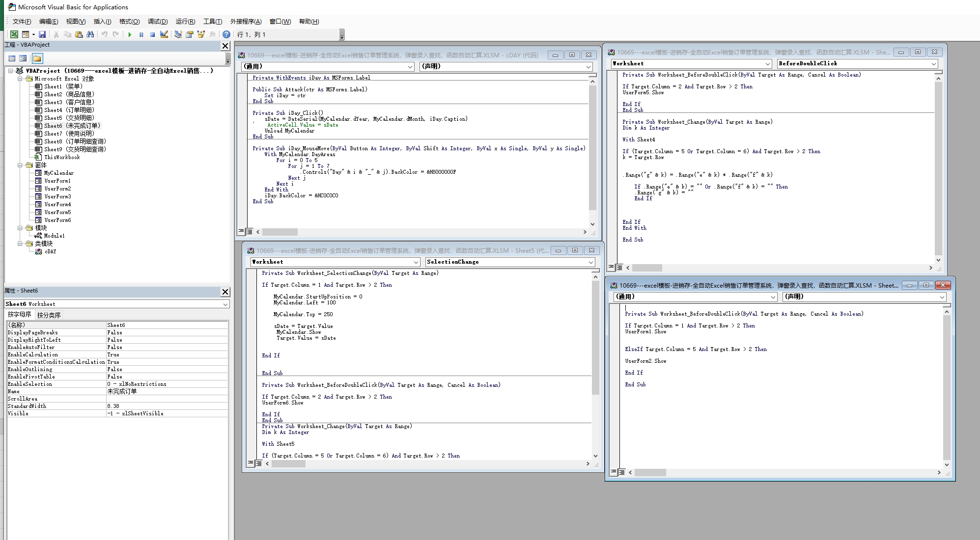
Task: Select ThisWorkbook in the project tree
Action: click(62, 157)
